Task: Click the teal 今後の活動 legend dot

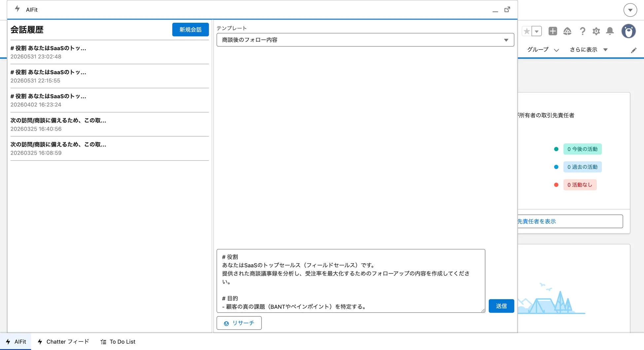Action: (556, 149)
